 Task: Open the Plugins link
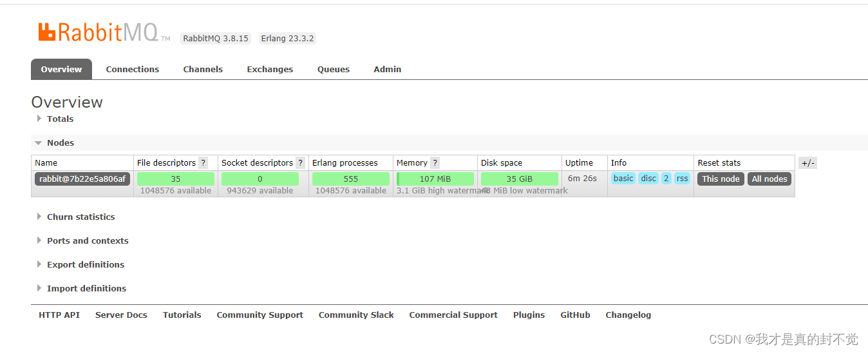pos(529,315)
